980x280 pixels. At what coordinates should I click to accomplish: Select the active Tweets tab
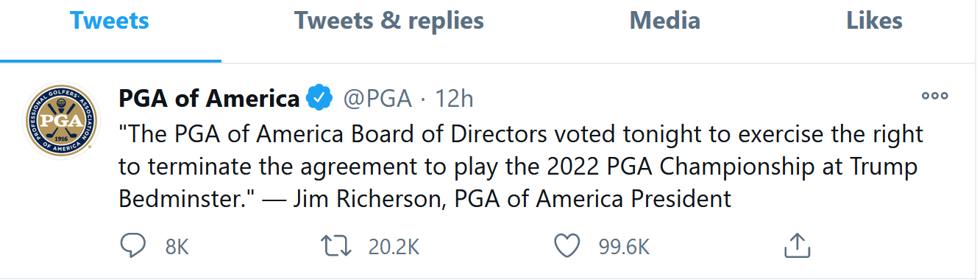110,21
